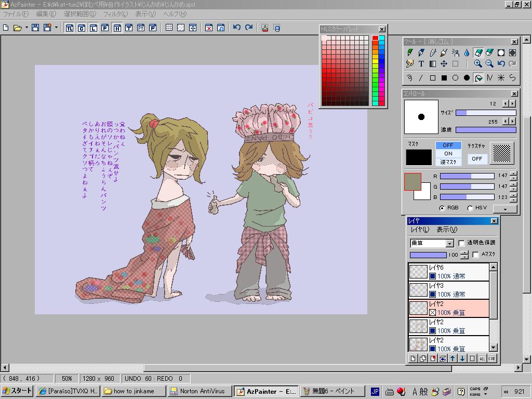Click the 逆マスク button
The height and width of the screenshot is (399, 532).
[x=448, y=162]
